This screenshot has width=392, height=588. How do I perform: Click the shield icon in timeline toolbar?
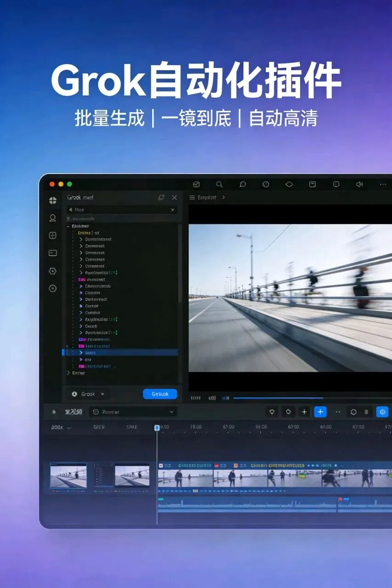point(272,412)
